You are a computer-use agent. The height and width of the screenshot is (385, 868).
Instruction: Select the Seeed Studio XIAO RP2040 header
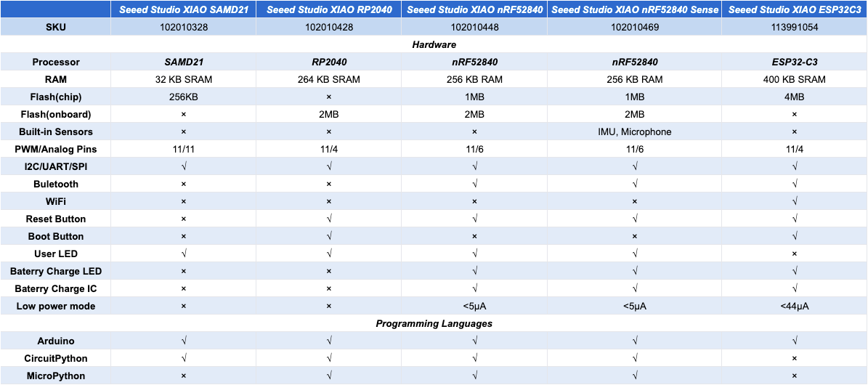329,9
